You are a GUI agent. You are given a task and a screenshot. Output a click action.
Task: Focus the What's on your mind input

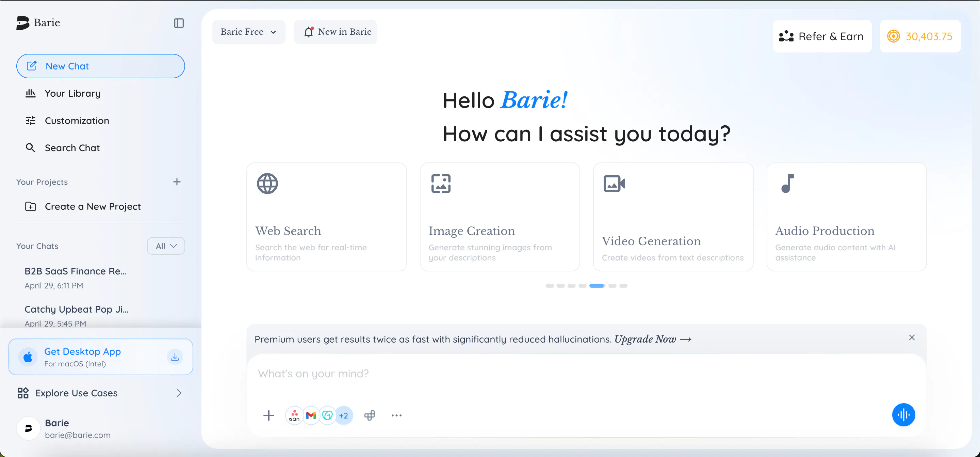[586, 374]
